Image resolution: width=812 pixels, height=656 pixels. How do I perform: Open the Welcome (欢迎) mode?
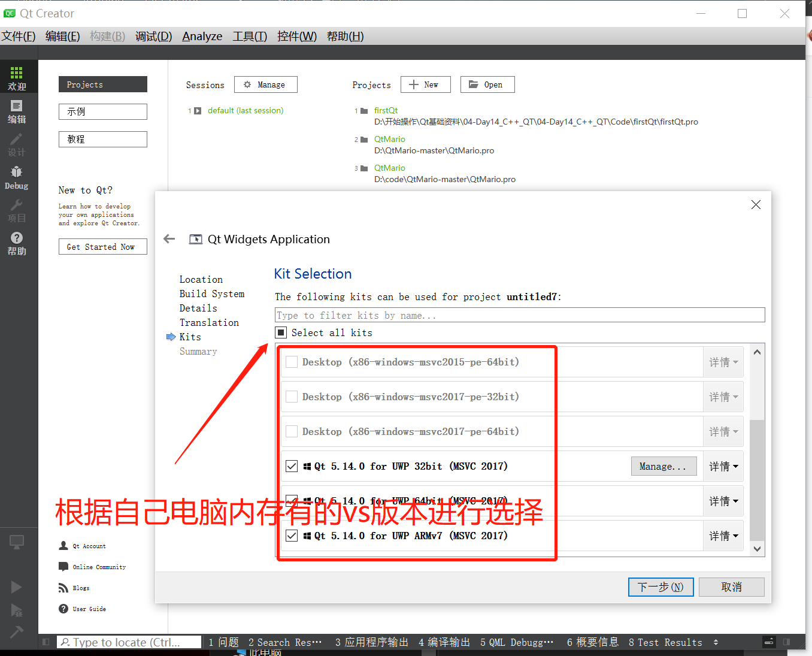coord(17,78)
